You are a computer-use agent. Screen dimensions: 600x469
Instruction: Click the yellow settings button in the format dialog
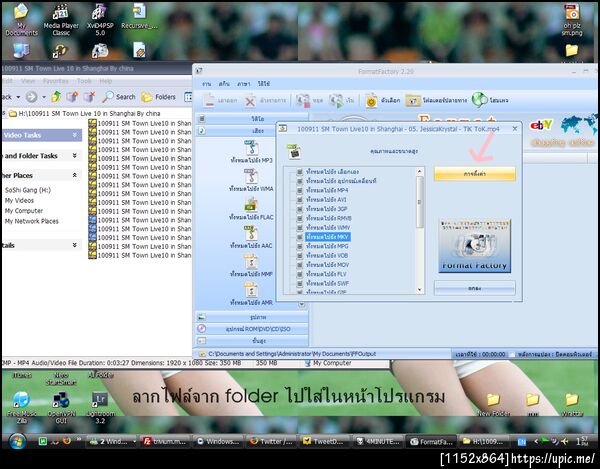[474, 174]
